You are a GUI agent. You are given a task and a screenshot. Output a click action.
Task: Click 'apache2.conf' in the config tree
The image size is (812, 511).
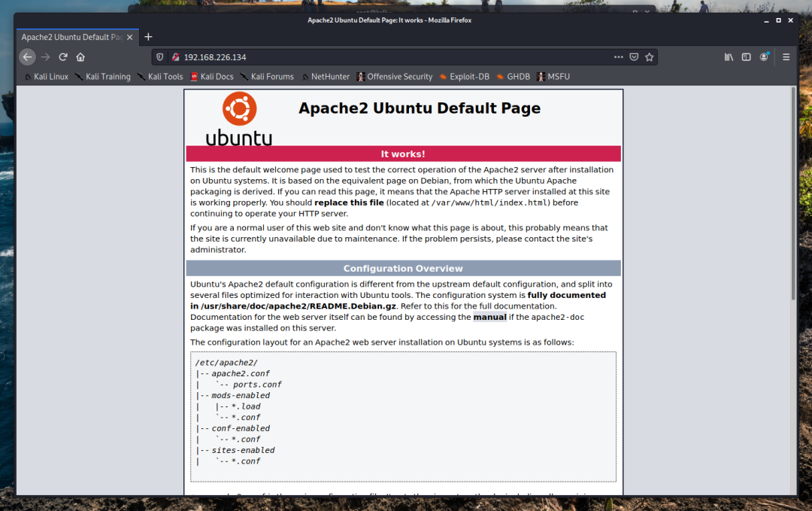(x=241, y=374)
